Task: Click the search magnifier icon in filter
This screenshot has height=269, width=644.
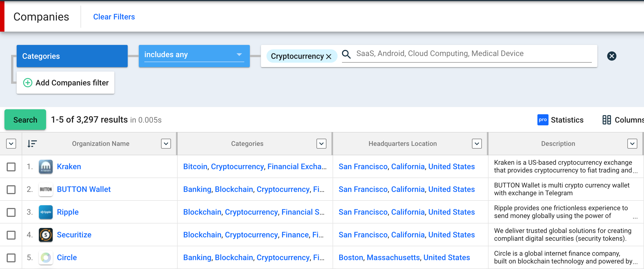Action: (346, 54)
